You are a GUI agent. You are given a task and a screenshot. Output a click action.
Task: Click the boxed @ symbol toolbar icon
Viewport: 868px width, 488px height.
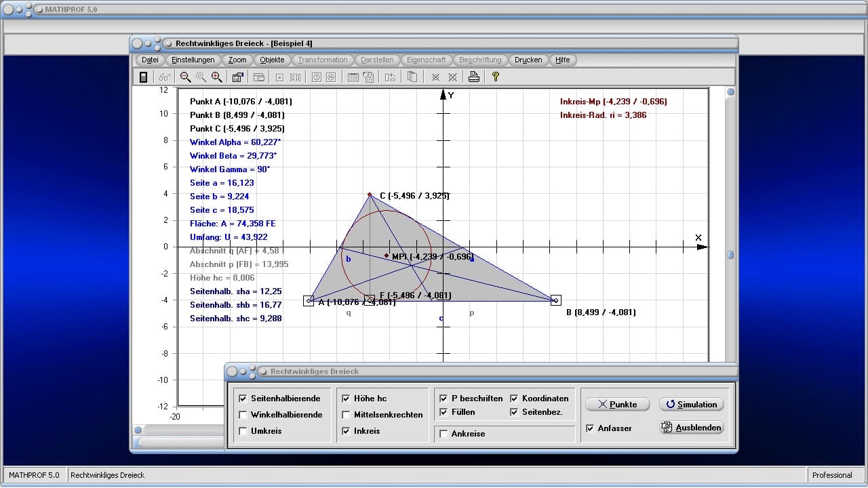[331, 77]
